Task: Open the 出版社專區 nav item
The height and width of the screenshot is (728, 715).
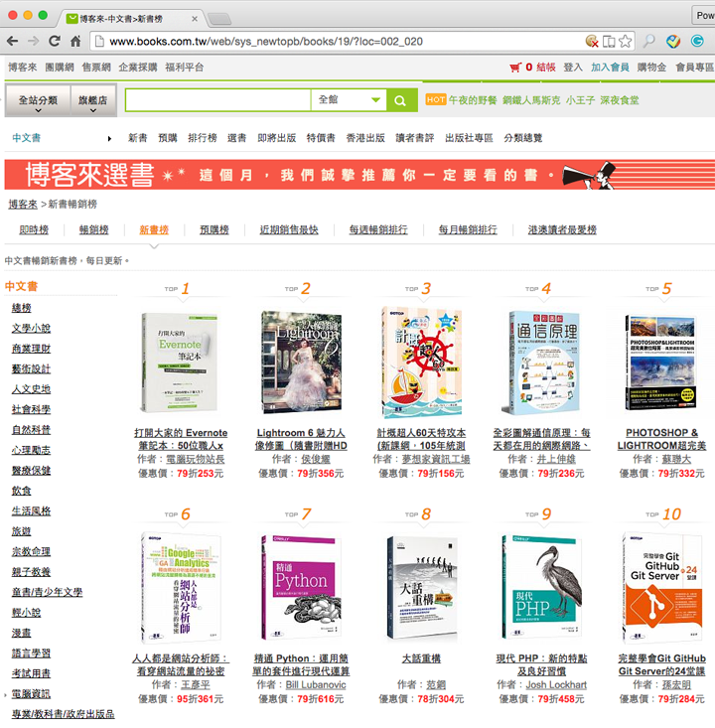Action: (x=469, y=138)
